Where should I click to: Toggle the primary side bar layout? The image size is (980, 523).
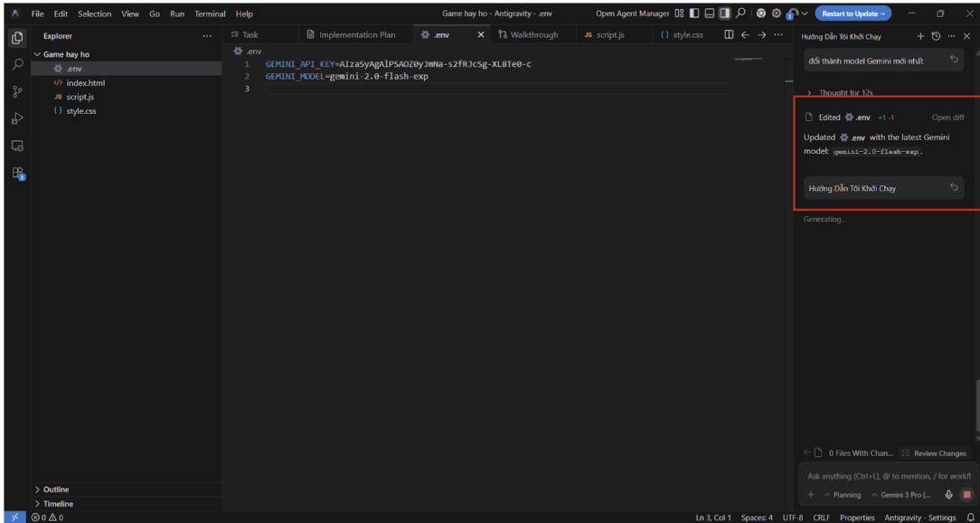pyautogui.click(x=694, y=14)
